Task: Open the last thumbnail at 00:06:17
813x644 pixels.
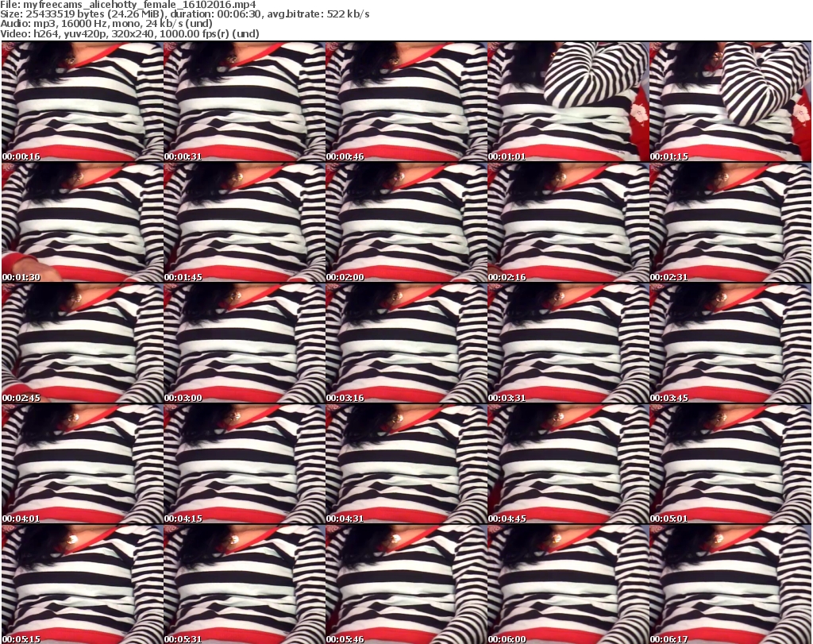Action: pos(730,584)
